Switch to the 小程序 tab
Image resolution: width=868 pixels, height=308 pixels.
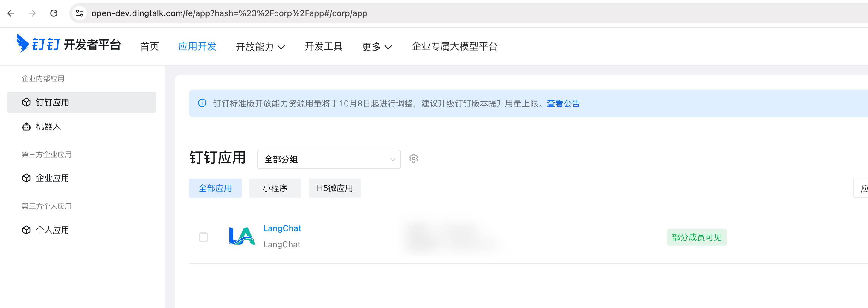(x=275, y=188)
